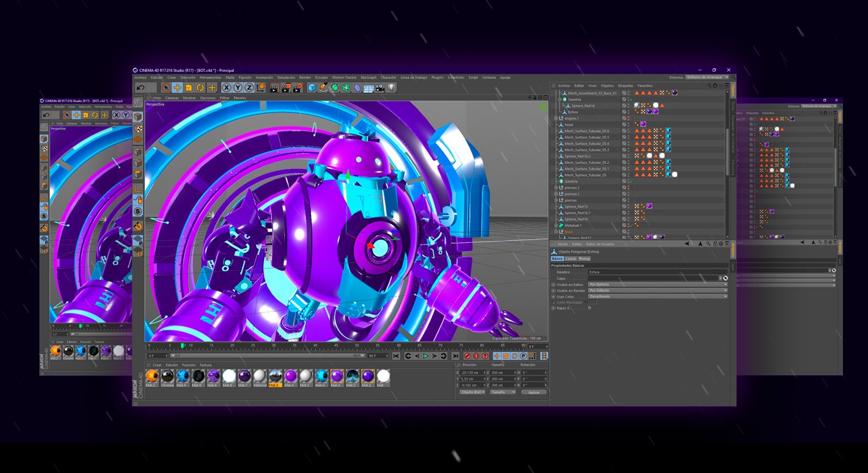Click the Go to Start playback button
Screen dimensions: 868x473
point(396,356)
